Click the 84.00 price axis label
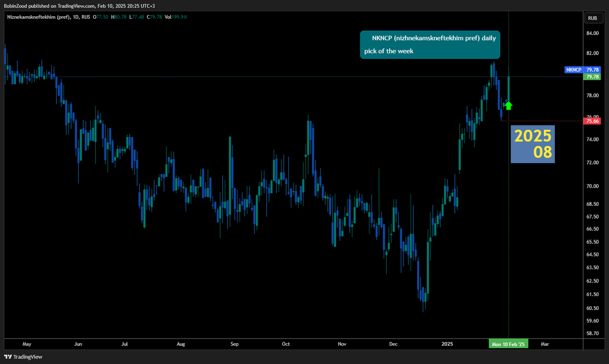 tap(592, 33)
